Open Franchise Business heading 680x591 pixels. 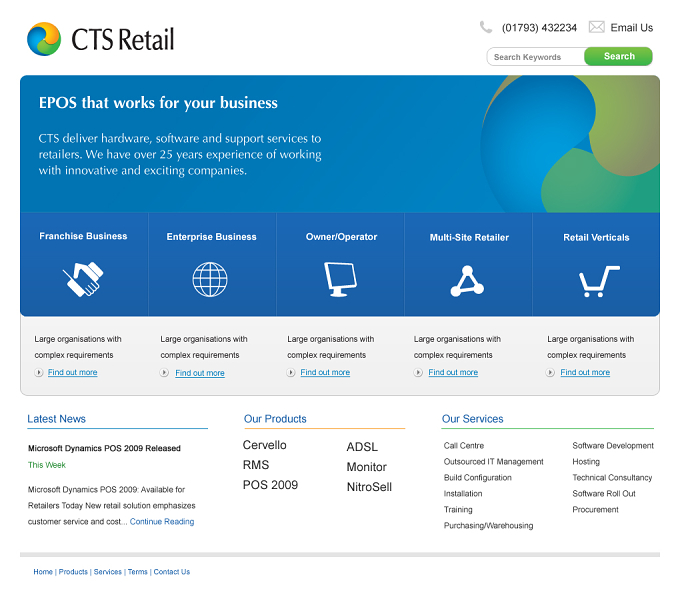click(83, 236)
